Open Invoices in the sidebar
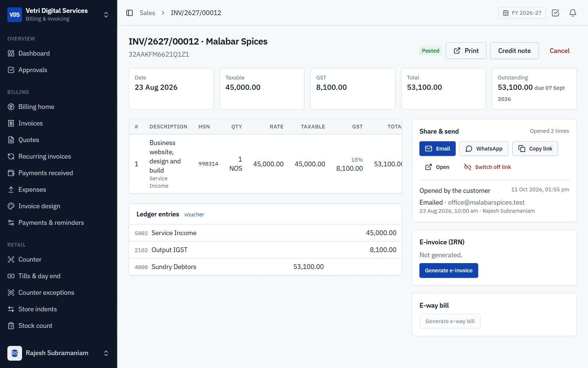This screenshot has width=588, height=368. click(58, 123)
